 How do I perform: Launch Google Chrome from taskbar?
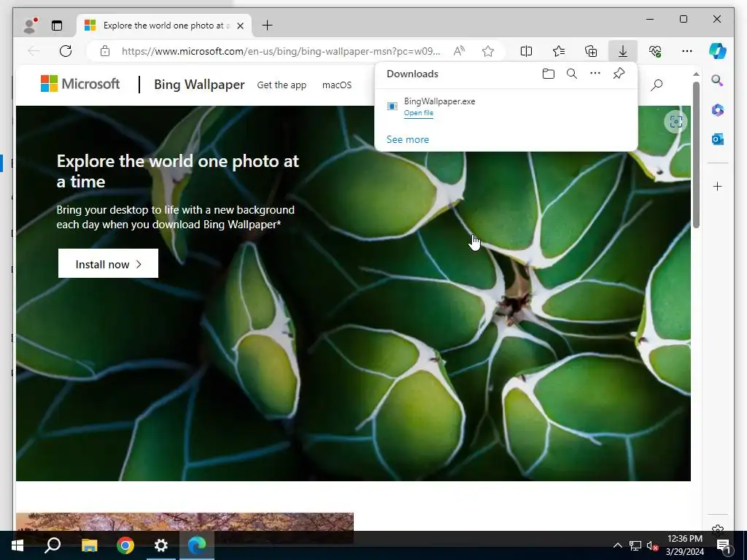[125, 545]
